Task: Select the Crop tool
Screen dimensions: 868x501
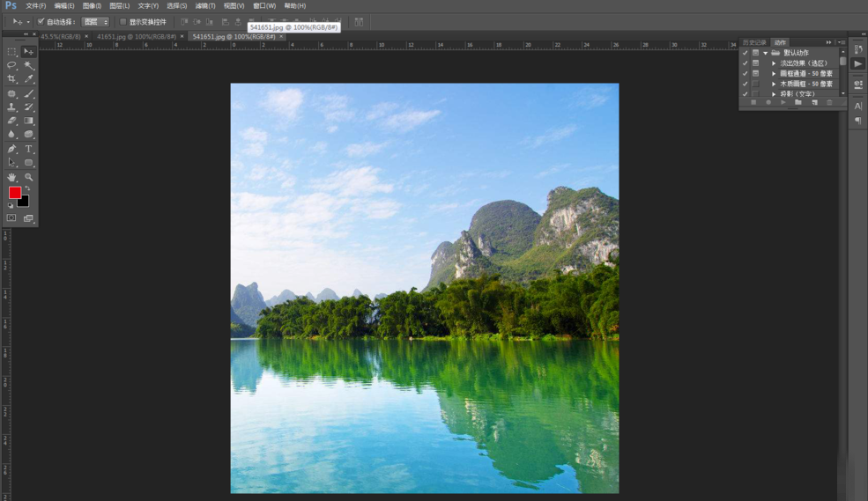Action: (11, 79)
